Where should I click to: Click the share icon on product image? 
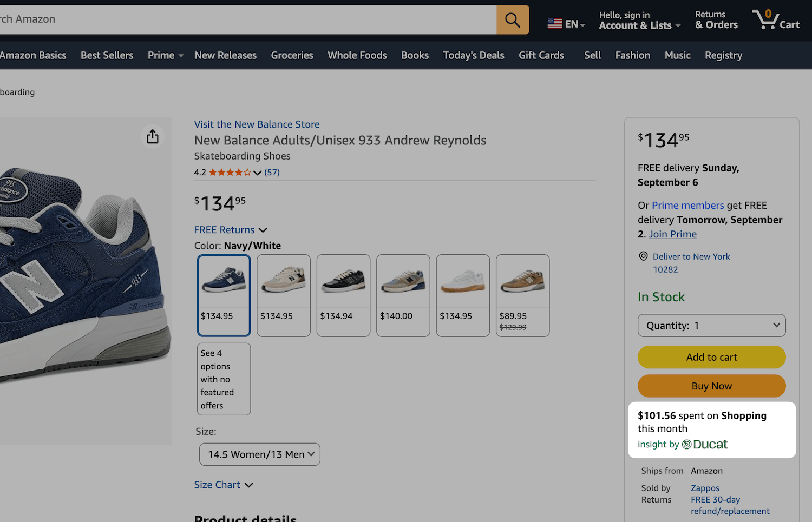153,136
